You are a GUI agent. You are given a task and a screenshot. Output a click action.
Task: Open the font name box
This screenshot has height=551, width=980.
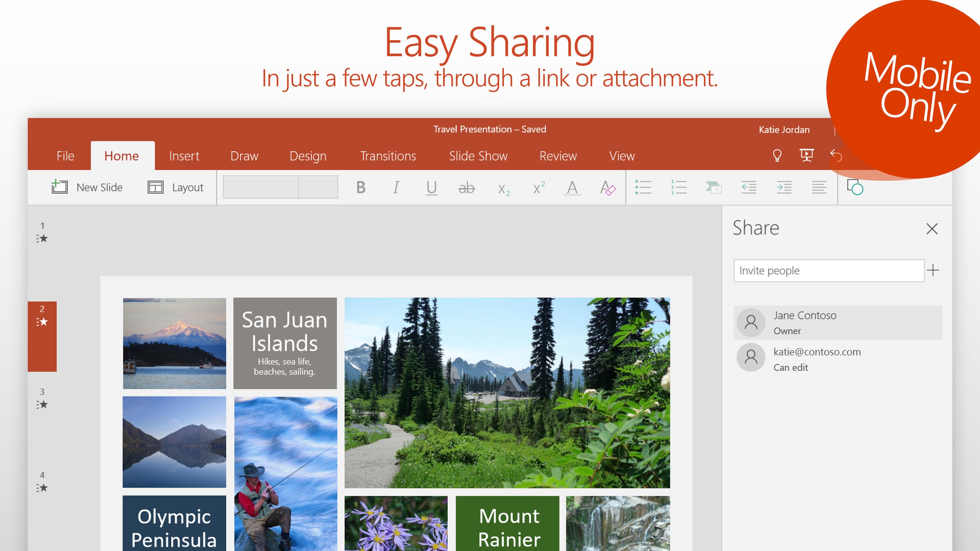(x=260, y=187)
